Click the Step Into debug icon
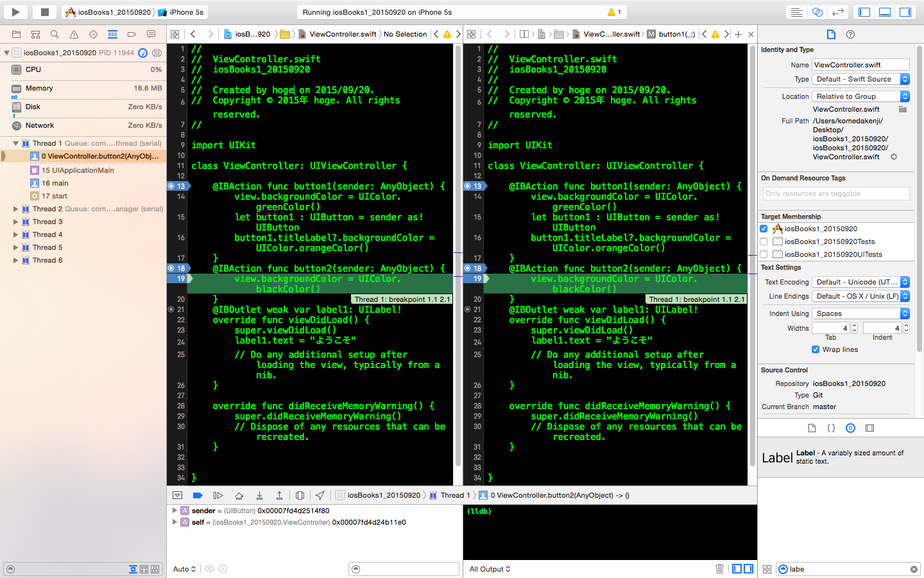This screenshot has height=578, width=924. (259, 495)
